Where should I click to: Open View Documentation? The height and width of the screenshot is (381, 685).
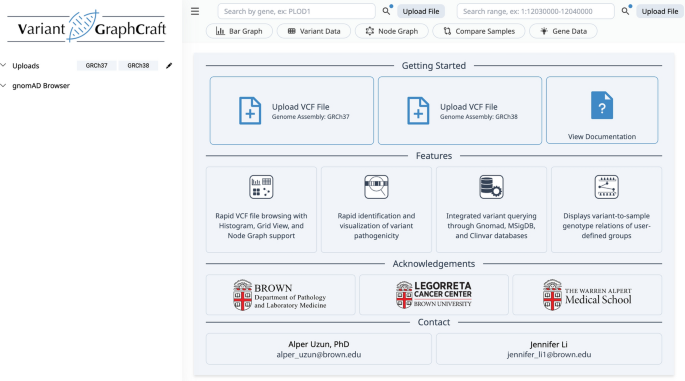[x=602, y=110]
